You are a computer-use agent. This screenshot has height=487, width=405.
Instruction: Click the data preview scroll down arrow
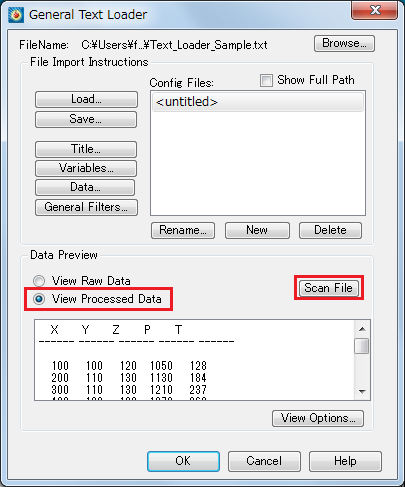(362, 392)
